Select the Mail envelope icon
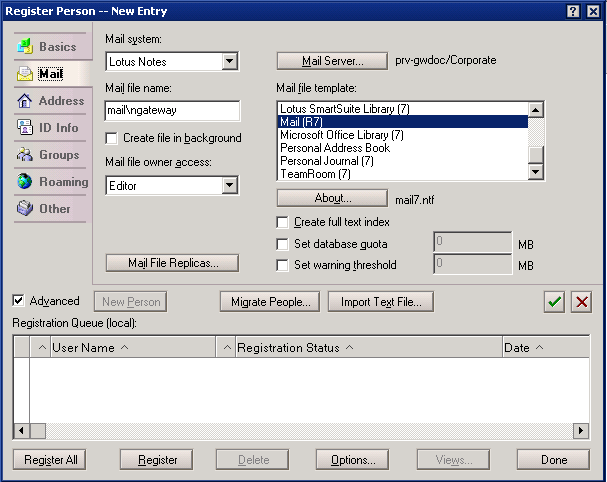Image resolution: width=607 pixels, height=482 pixels. (25, 74)
